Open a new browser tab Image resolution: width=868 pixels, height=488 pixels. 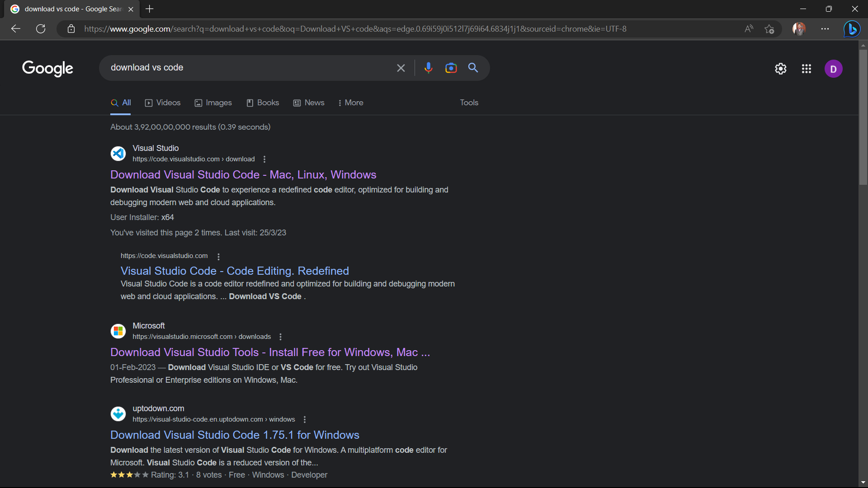tap(150, 9)
